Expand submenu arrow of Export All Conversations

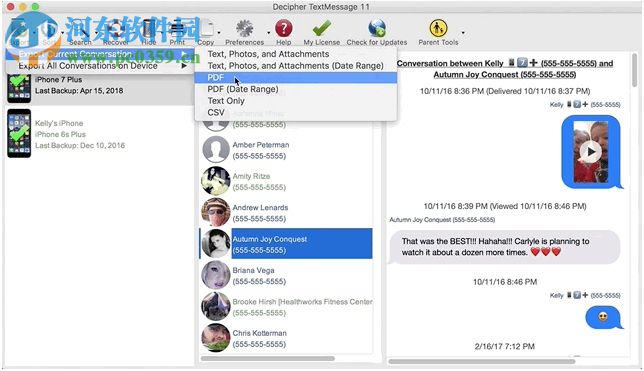coord(184,66)
